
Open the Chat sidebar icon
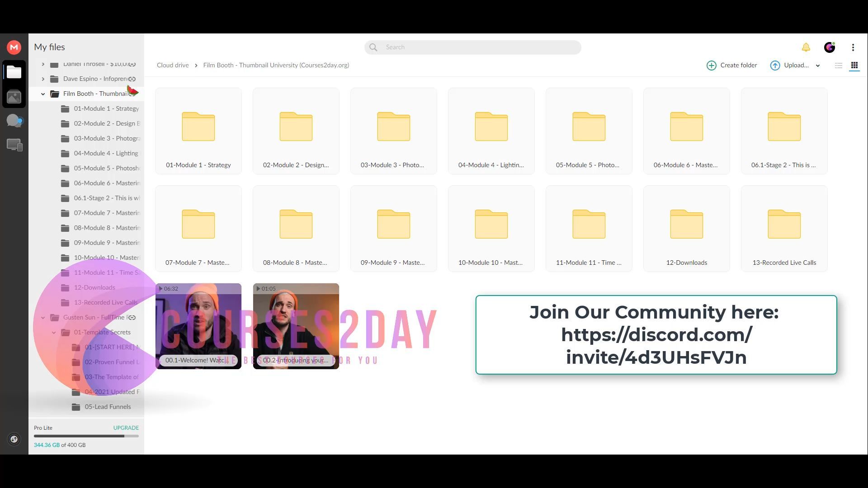[x=14, y=121]
